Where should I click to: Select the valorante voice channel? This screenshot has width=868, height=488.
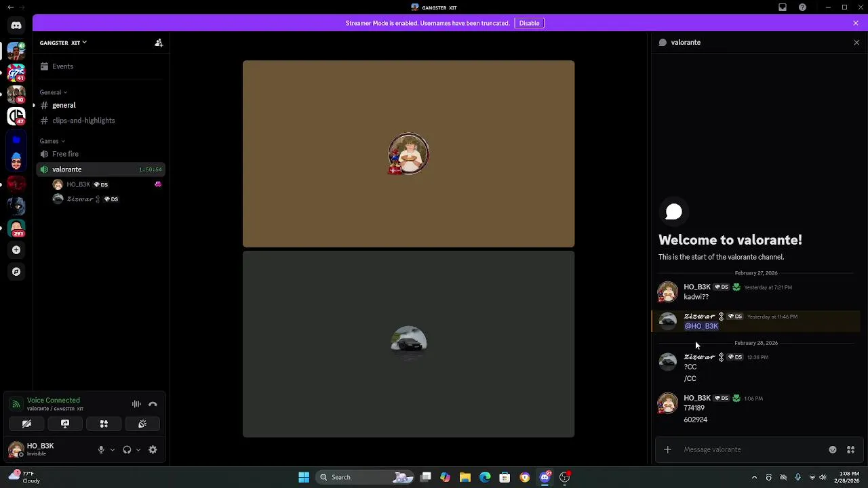pyautogui.click(x=102, y=169)
